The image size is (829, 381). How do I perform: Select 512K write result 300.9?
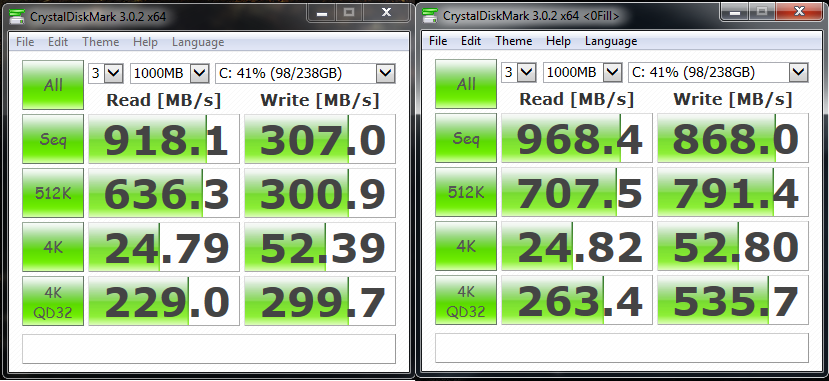[320, 193]
